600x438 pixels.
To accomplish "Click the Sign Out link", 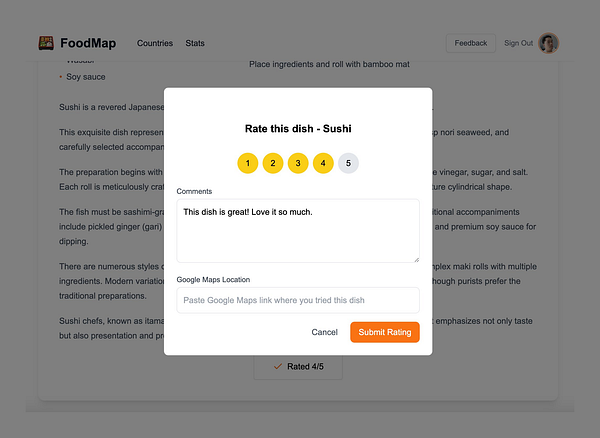I will (x=518, y=43).
